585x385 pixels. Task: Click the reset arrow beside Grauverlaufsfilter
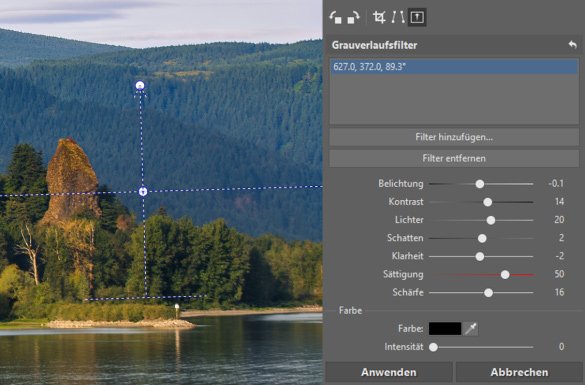pyautogui.click(x=572, y=45)
